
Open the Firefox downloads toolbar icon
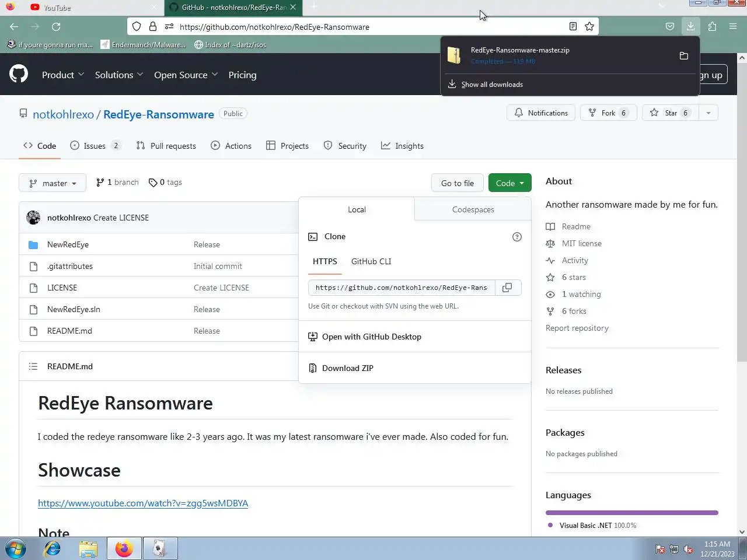690,26
